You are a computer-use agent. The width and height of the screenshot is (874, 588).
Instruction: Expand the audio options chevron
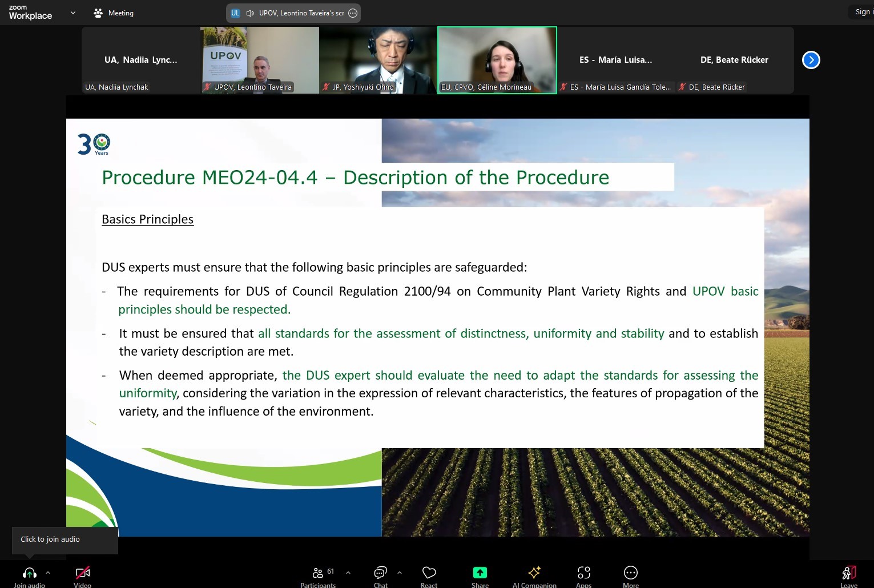click(48, 572)
